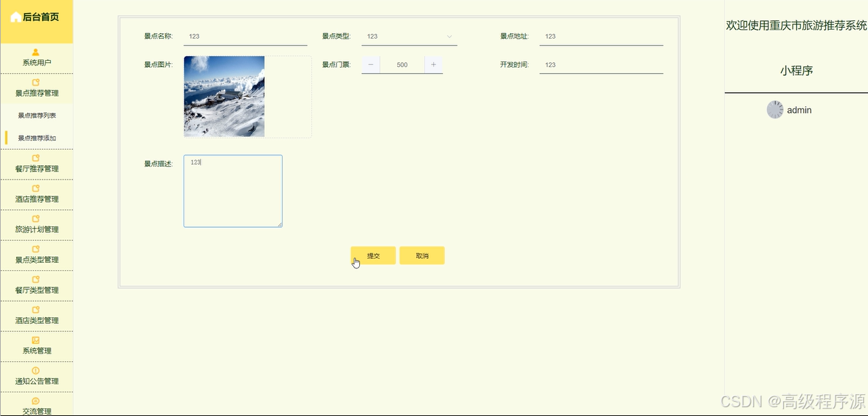Open the 通知公告管理 menu
Viewport: 868px width, 416px height.
36,377
